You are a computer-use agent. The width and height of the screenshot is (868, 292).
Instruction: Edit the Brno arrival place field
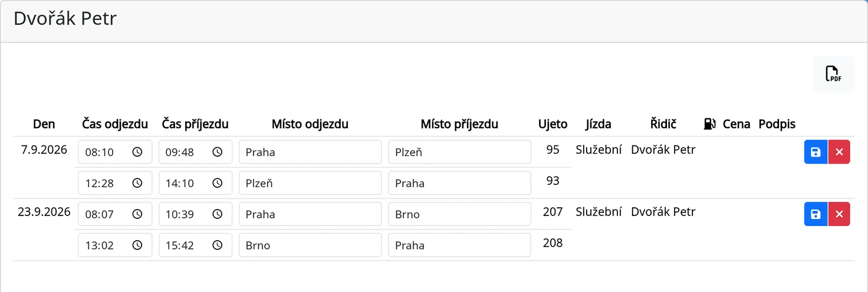459,214
